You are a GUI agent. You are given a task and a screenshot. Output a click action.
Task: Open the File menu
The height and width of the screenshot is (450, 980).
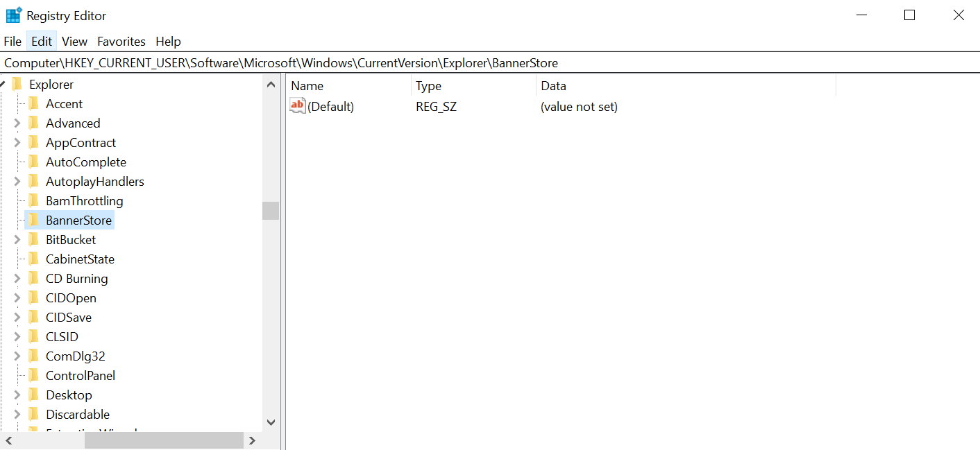click(12, 42)
